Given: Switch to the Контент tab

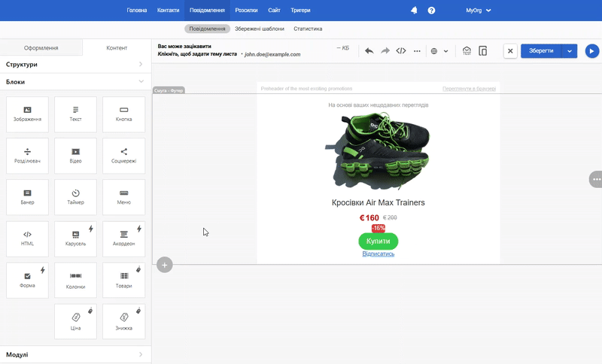Looking at the screenshot, I should (117, 48).
